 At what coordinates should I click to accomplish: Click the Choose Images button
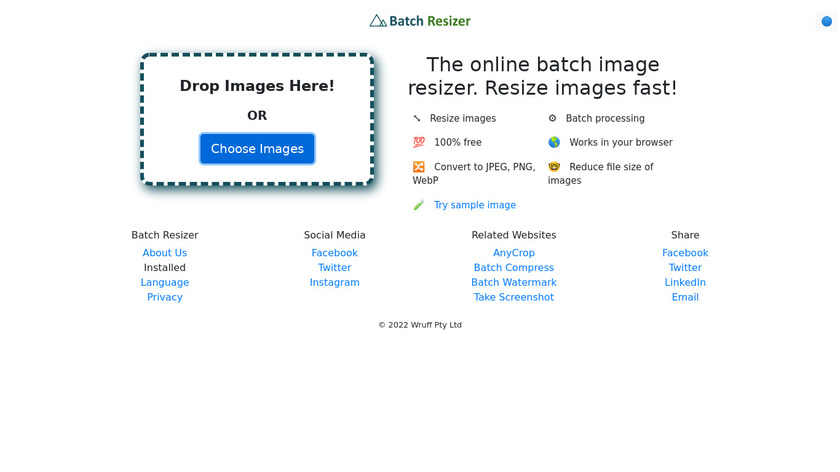tap(257, 148)
